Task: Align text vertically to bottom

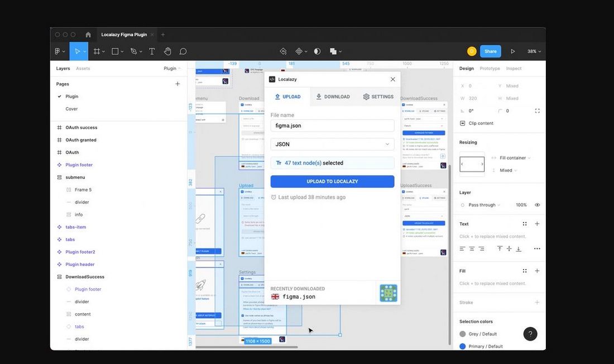Action: [519, 249]
